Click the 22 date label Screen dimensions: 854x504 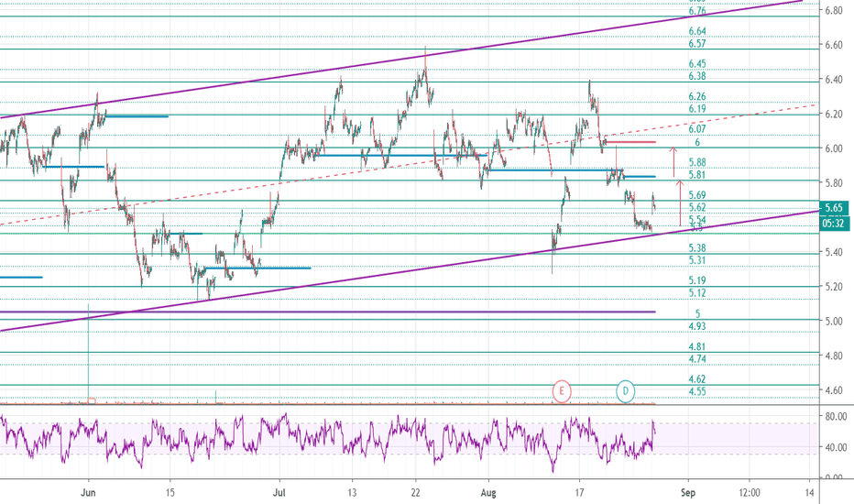[x=416, y=493]
